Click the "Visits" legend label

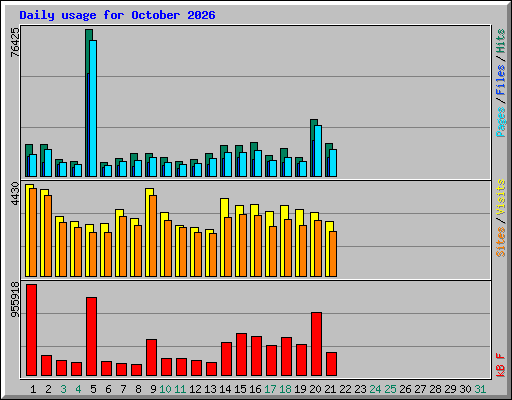point(501,197)
